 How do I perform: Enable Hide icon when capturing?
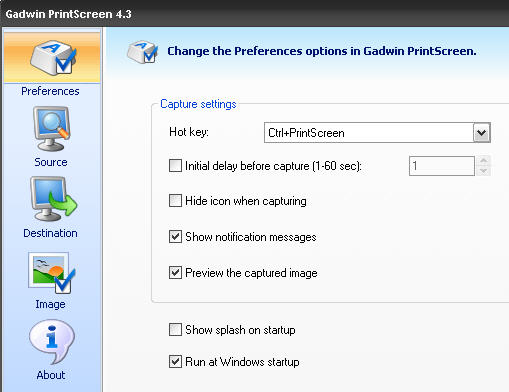[x=175, y=201]
